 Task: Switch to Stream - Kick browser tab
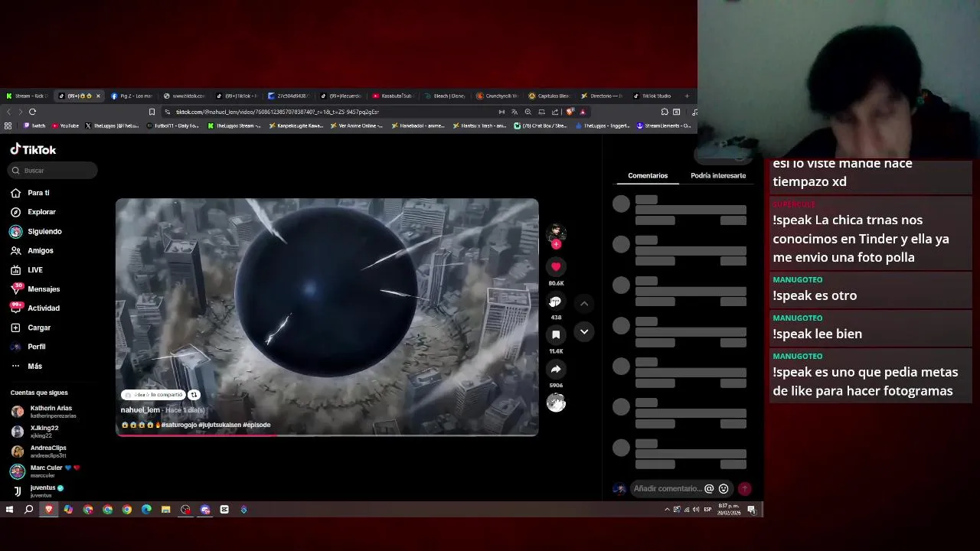tap(27, 96)
